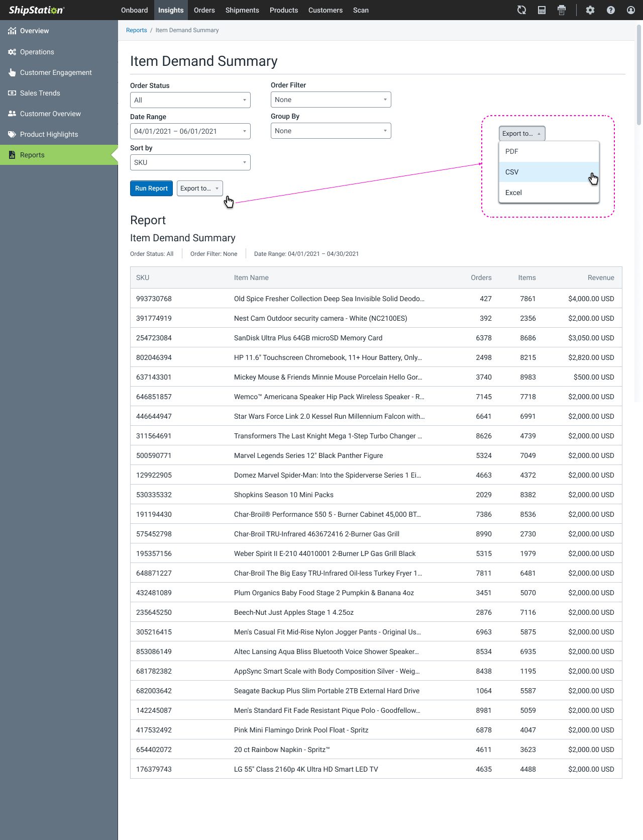
Task: Choose Excel export option
Action: pos(549,193)
